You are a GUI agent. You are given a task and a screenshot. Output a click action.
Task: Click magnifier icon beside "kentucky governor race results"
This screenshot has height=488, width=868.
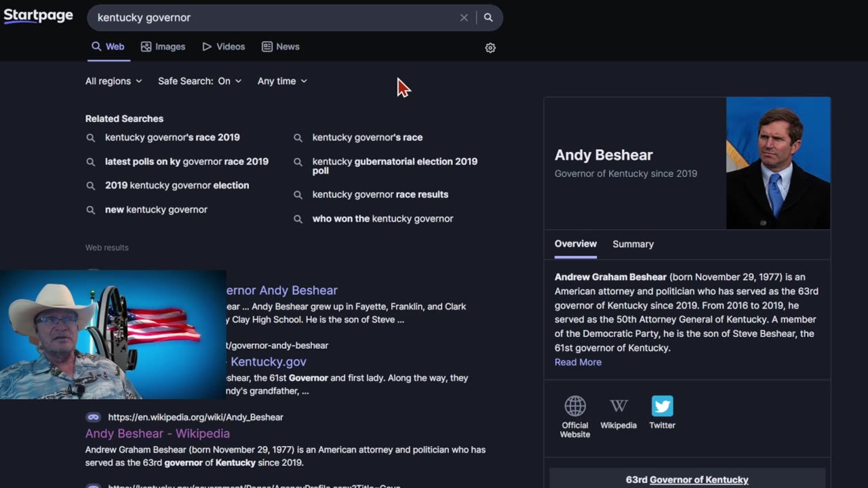298,195
